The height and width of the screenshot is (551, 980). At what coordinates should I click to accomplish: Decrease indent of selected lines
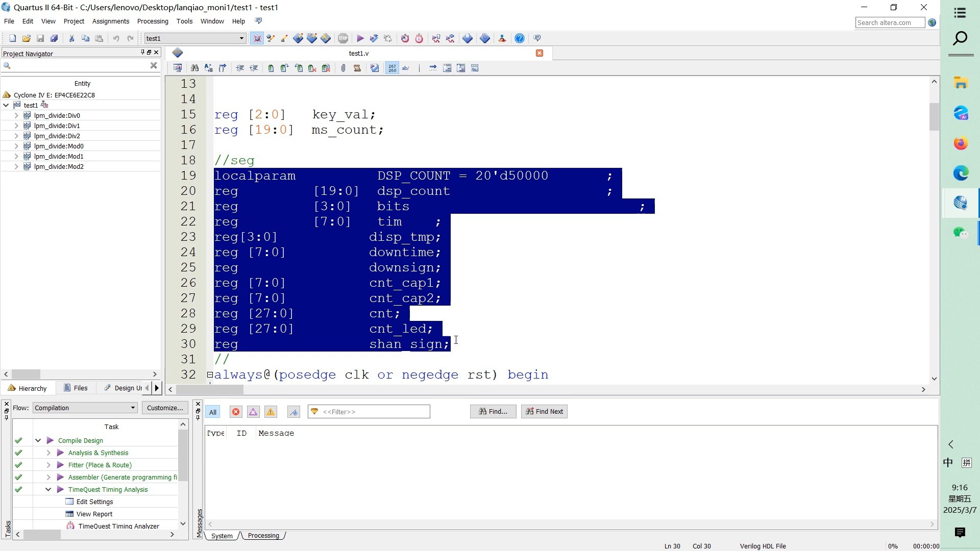[x=254, y=68]
